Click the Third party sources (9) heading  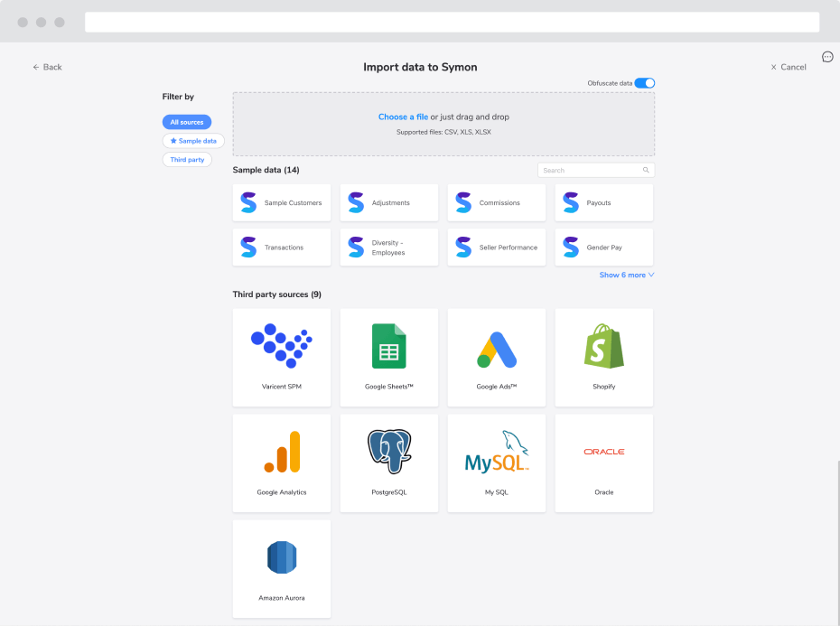pos(277,294)
